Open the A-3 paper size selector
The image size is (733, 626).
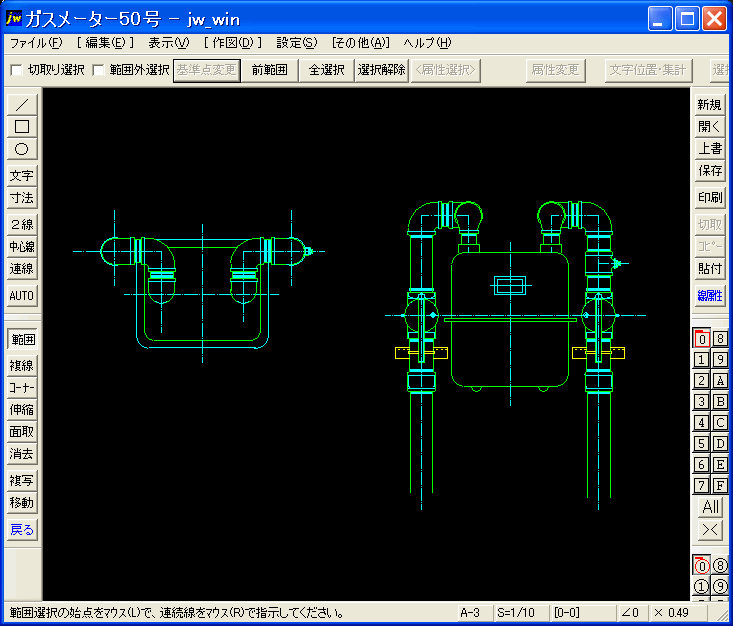tap(471, 612)
